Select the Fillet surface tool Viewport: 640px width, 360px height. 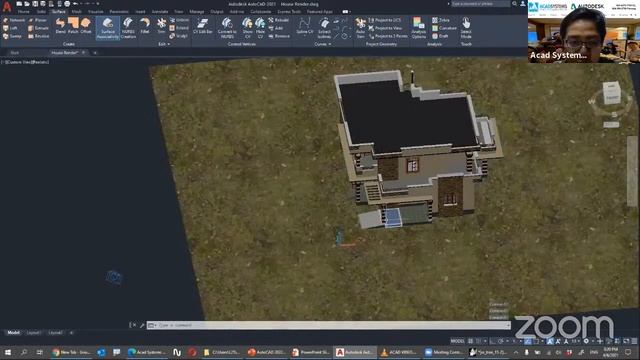(x=145, y=26)
